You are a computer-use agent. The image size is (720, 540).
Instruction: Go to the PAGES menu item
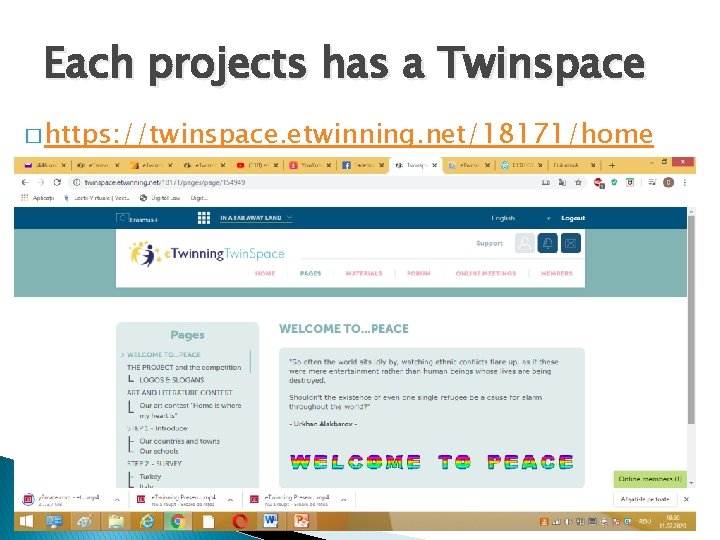click(310, 273)
